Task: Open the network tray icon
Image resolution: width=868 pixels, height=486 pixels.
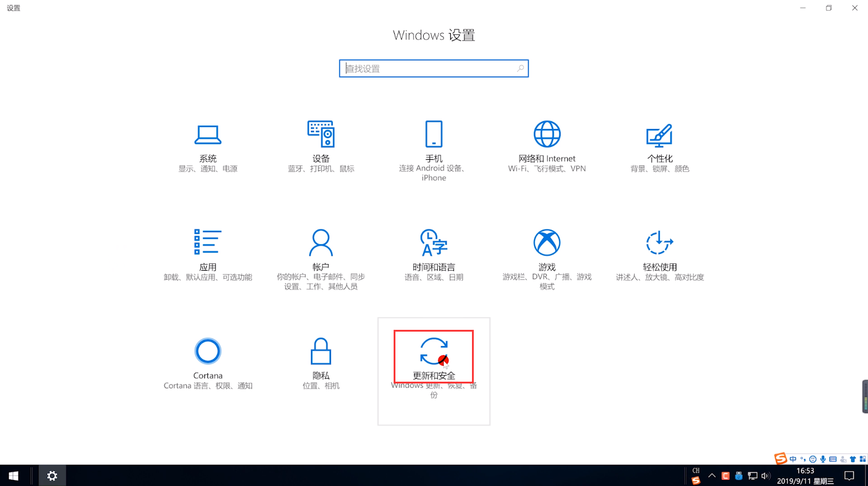Action: [752, 476]
